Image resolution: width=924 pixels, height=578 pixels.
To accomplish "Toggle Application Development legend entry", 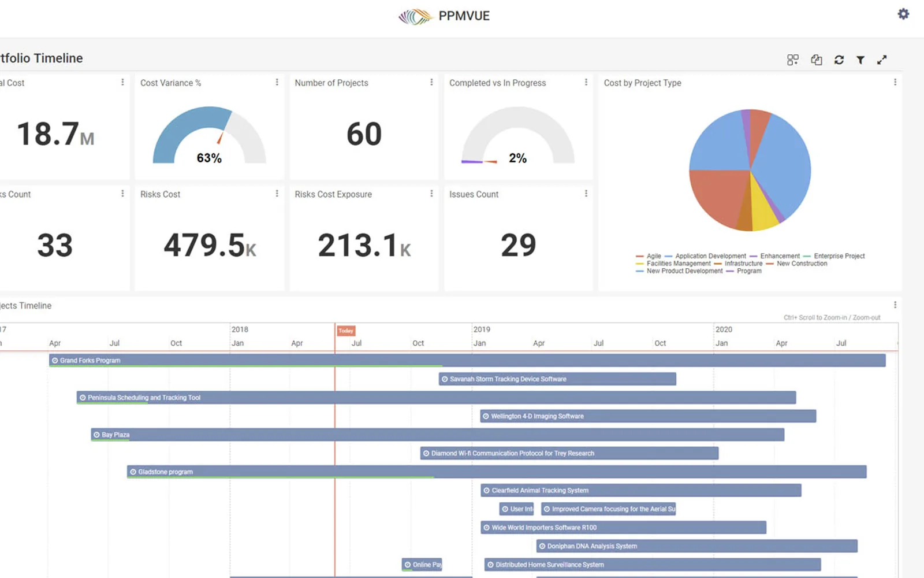I will pos(705,256).
